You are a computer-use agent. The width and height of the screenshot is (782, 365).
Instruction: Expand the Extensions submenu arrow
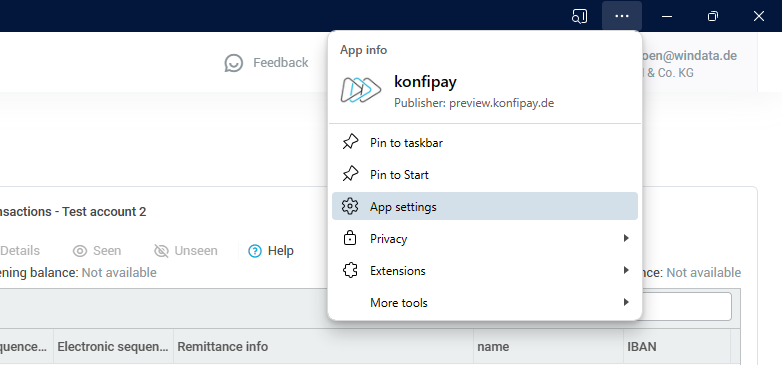(x=626, y=271)
